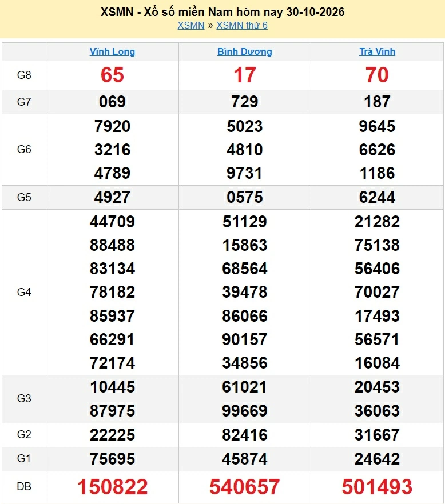Click G4 number 75138
This screenshot has height=504, width=445.
[377, 245]
